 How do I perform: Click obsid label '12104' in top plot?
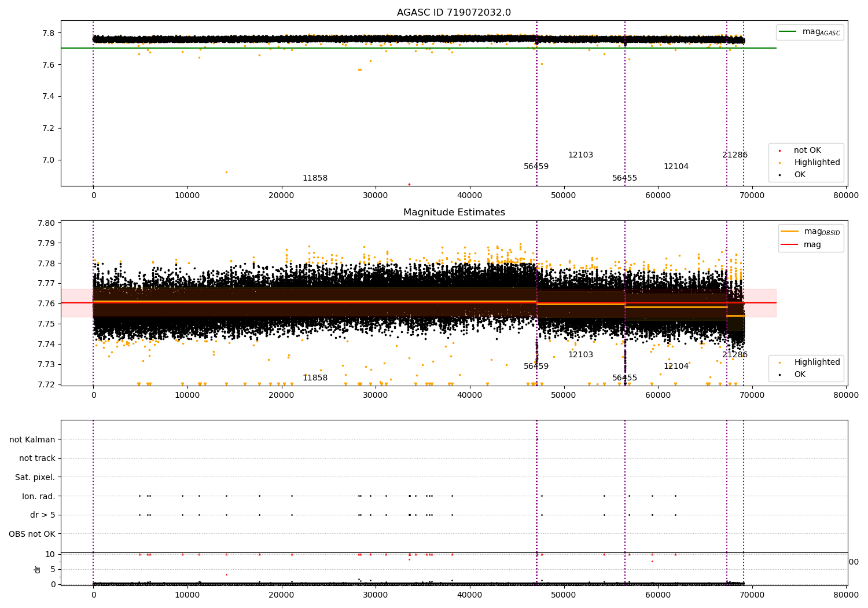tap(676, 167)
